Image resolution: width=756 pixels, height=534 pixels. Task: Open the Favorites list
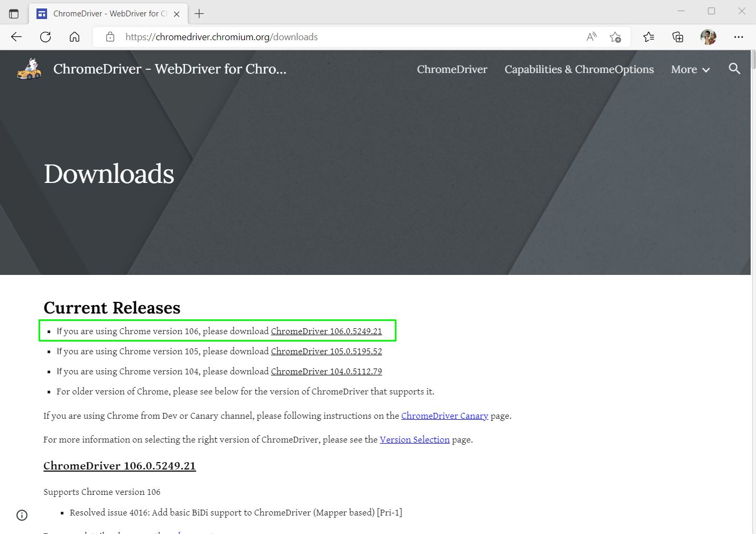[649, 37]
